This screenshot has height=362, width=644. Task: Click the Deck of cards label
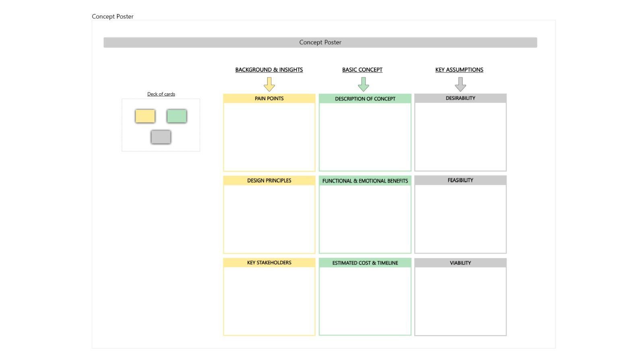(x=161, y=94)
